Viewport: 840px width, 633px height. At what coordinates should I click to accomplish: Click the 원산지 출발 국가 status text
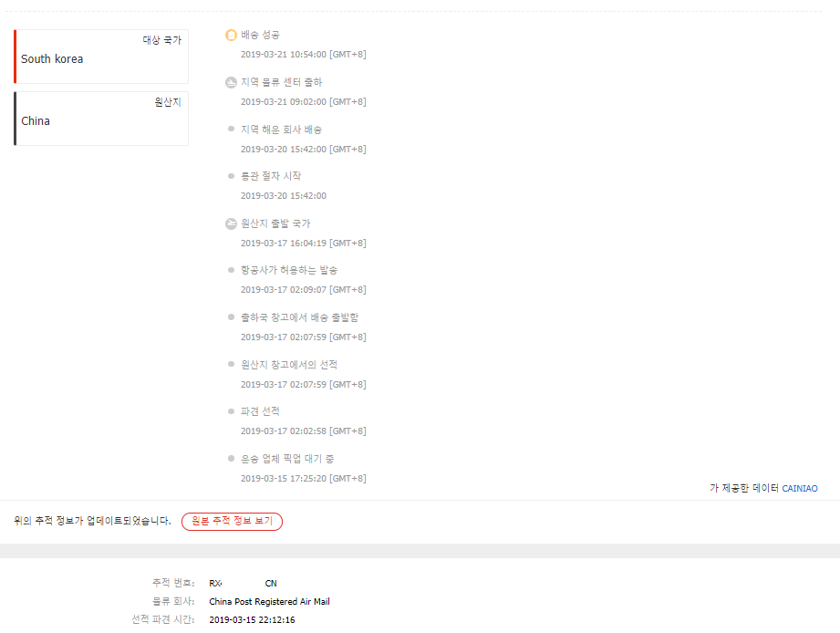275,223
